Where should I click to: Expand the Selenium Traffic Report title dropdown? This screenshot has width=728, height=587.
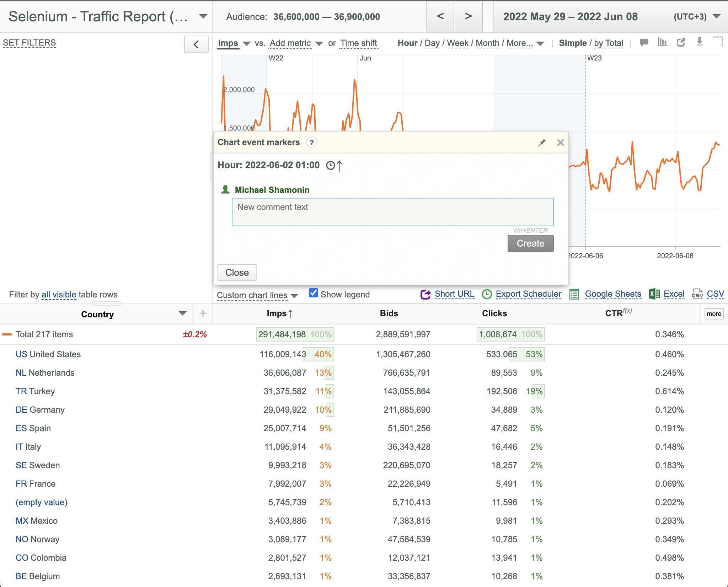coord(203,16)
